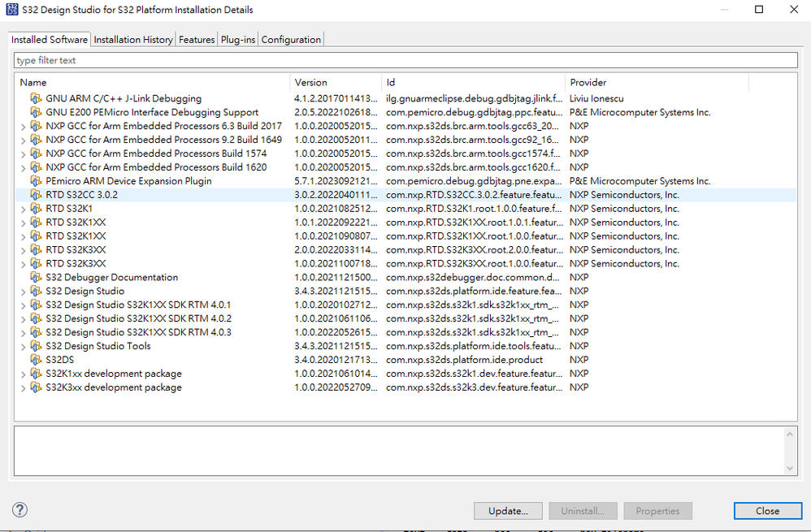Screen dimensions: 811x532
Task: Click the S32K1xx development package icon
Action: [36, 374]
